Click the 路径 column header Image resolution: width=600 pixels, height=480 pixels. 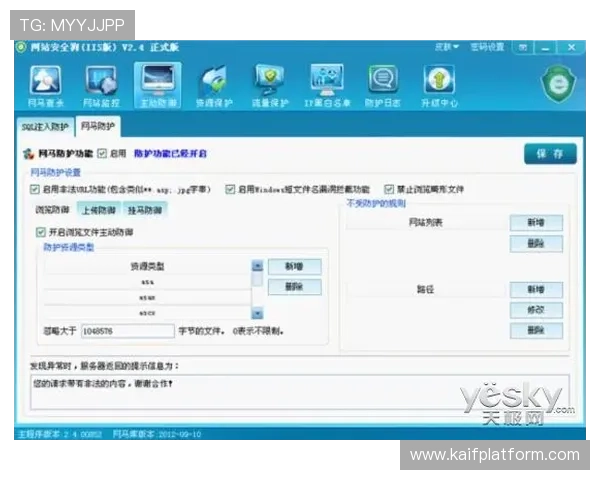click(x=426, y=290)
